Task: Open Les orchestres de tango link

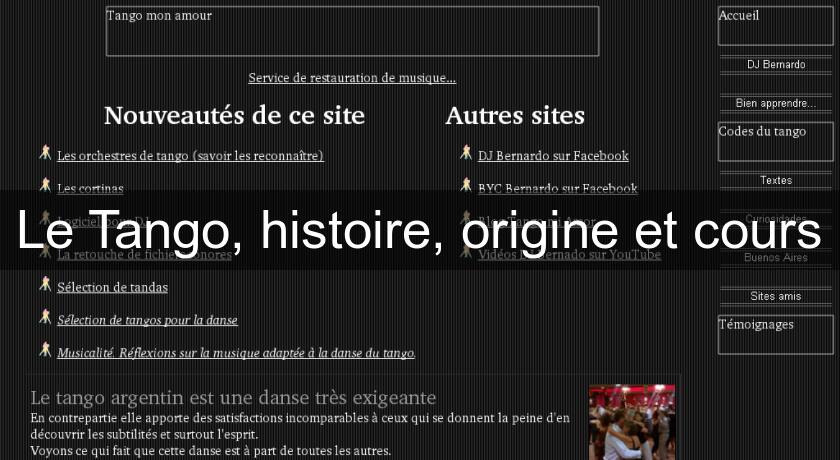Action: (x=190, y=156)
